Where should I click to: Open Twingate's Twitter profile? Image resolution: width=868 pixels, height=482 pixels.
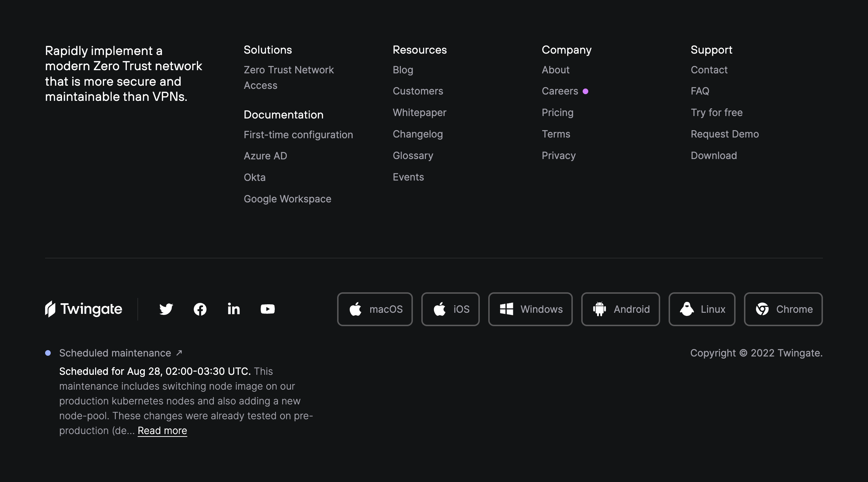(x=166, y=309)
